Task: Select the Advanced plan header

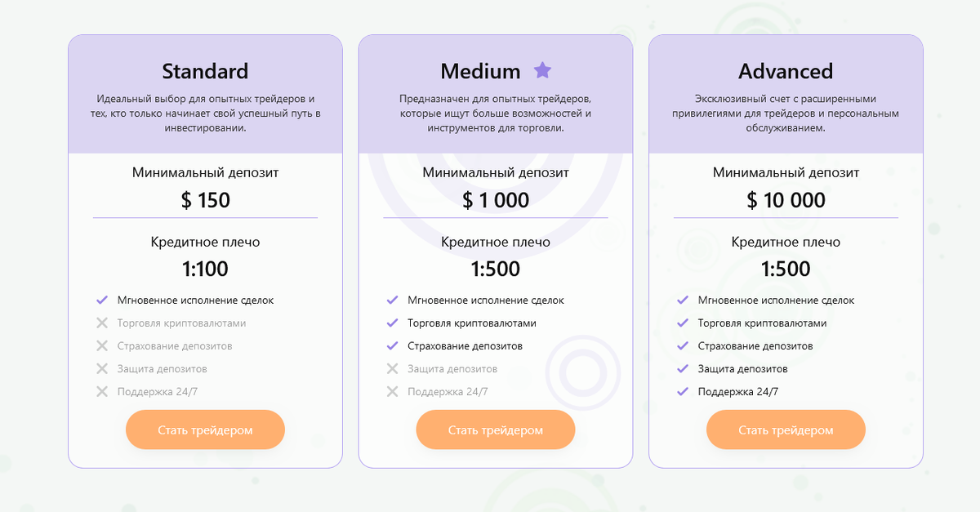Action: pos(786,71)
